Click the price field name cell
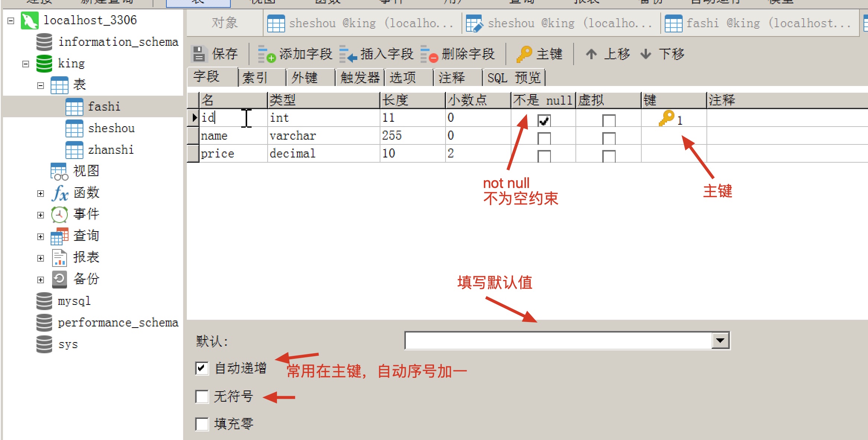 [x=217, y=154]
